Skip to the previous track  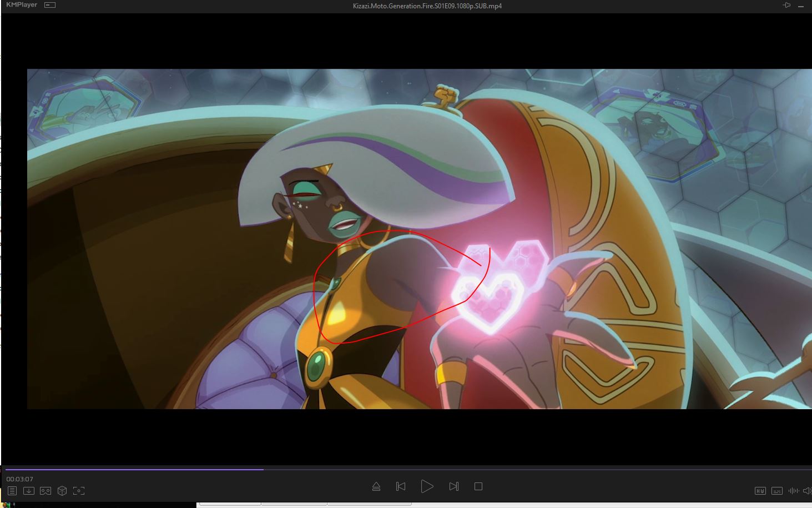pos(401,486)
